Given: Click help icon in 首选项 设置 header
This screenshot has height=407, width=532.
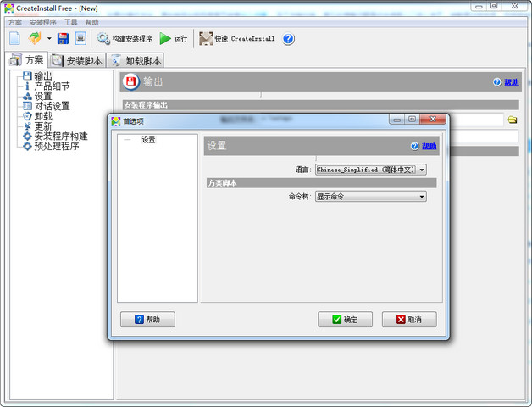Looking at the screenshot, I should point(414,146).
